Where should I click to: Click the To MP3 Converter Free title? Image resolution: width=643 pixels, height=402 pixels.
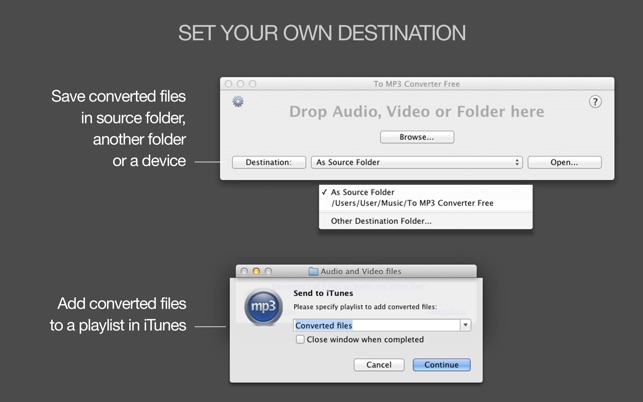click(417, 84)
